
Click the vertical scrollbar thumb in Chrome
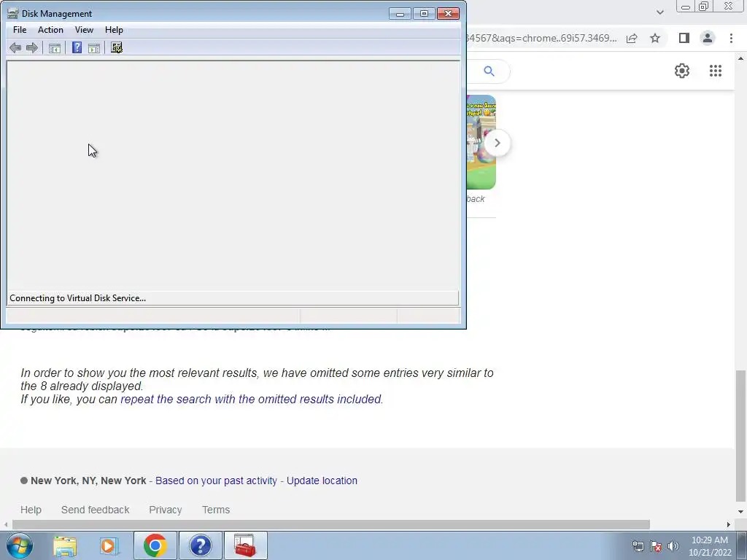[x=740, y=436]
